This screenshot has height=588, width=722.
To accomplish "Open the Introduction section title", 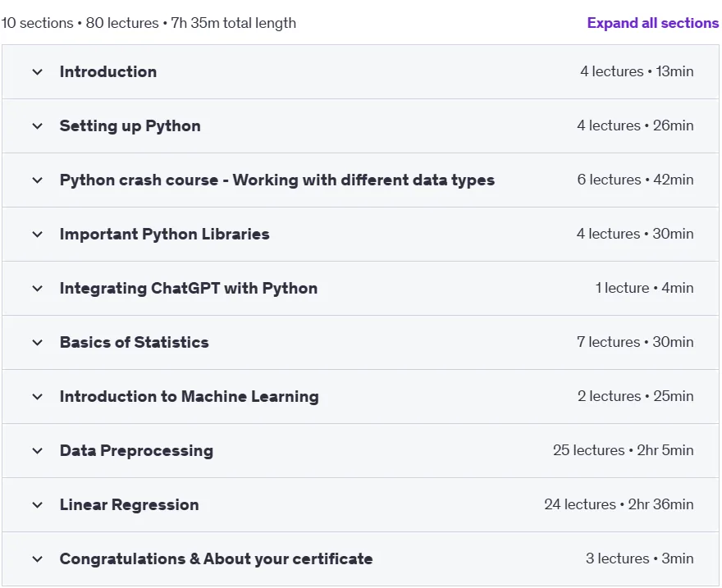I will [x=108, y=72].
